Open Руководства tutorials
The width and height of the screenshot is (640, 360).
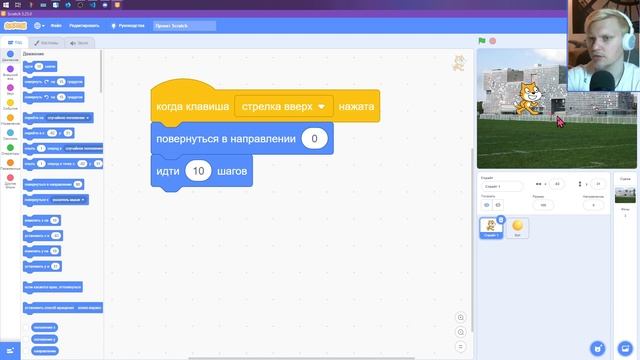pos(128,26)
